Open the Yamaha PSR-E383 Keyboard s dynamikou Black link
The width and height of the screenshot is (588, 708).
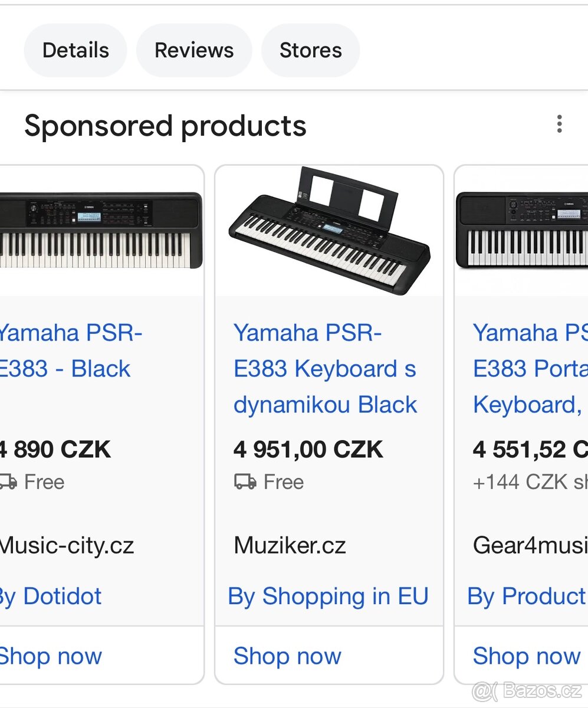pos(325,368)
